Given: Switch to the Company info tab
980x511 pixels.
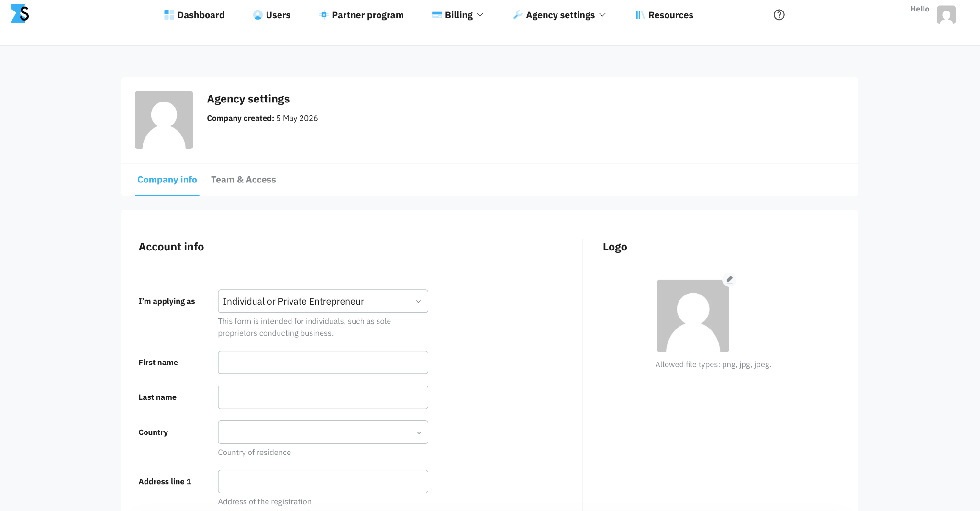Looking at the screenshot, I should click(x=167, y=180).
